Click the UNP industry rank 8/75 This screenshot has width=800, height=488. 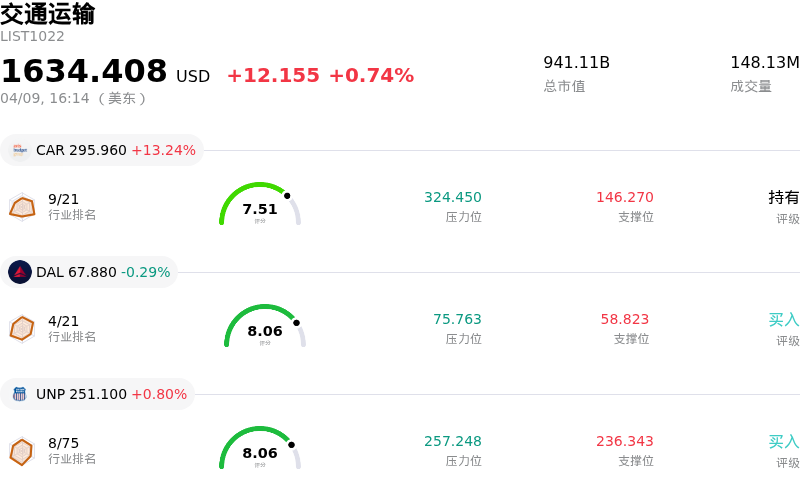pos(64,442)
